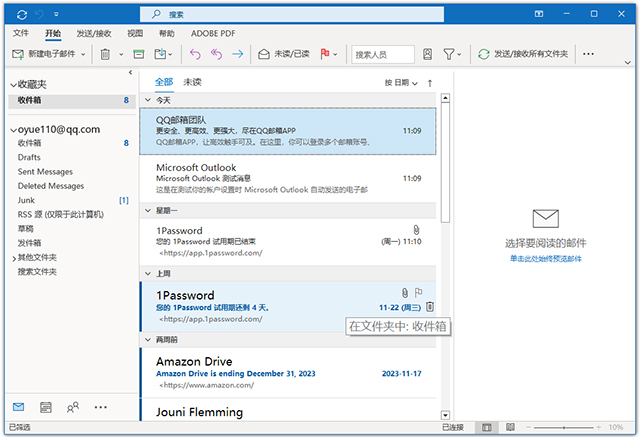Viewport: 640px width, 437px height.
Task: Open the Deleted Messages folder
Action: 51,186
